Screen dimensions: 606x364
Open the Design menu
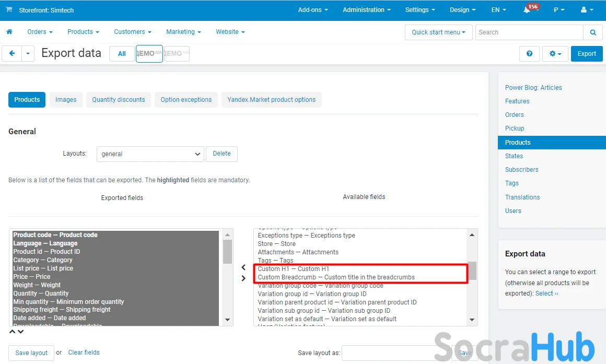(463, 10)
